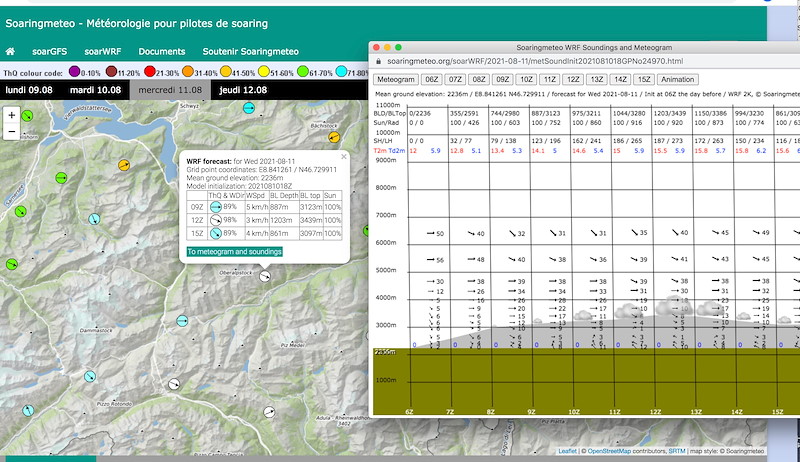Show the 07Z sounding
This screenshot has width=800, height=462.
pyautogui.click(x=455, y=80)
